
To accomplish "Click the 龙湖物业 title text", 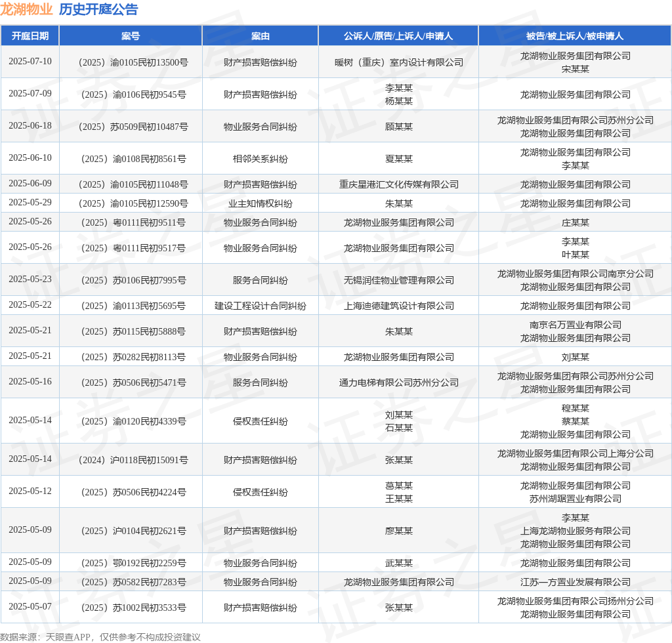I will (26, 9).
